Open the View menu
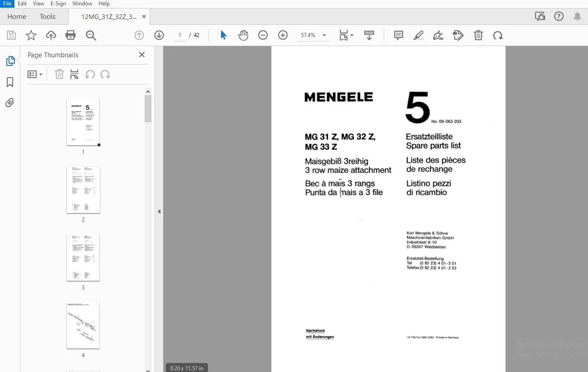 pyautogui.click(x=38, y=4)
